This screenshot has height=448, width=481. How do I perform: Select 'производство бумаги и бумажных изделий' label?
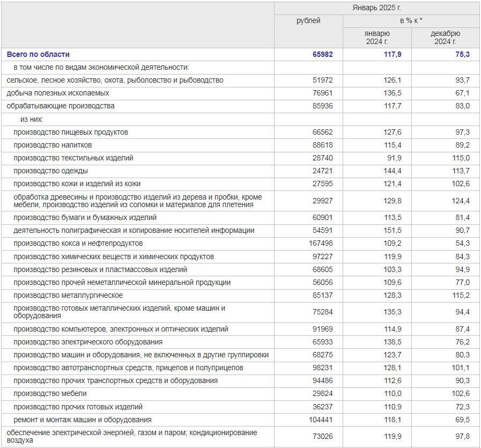point(85,217)
